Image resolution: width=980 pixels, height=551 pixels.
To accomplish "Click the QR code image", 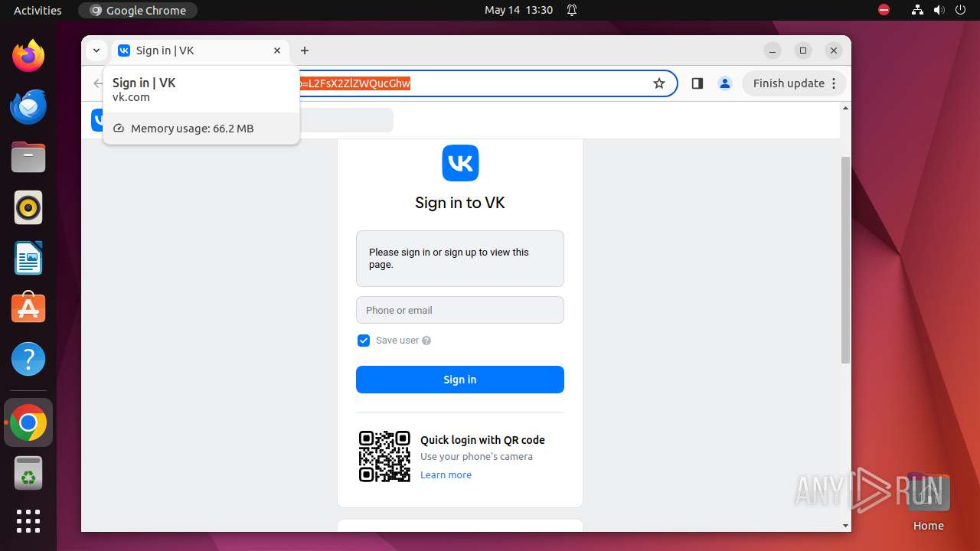I will [x=385, y=456].
